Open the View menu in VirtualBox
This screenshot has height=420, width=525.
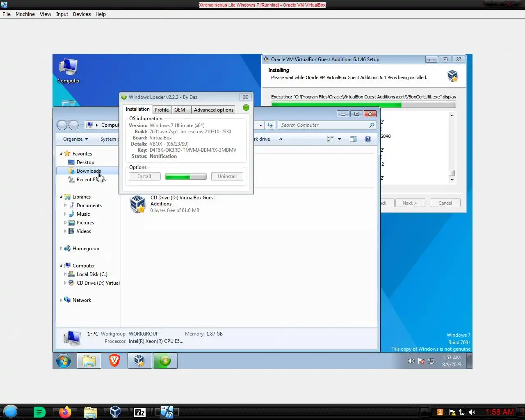(x=45, y=14)
